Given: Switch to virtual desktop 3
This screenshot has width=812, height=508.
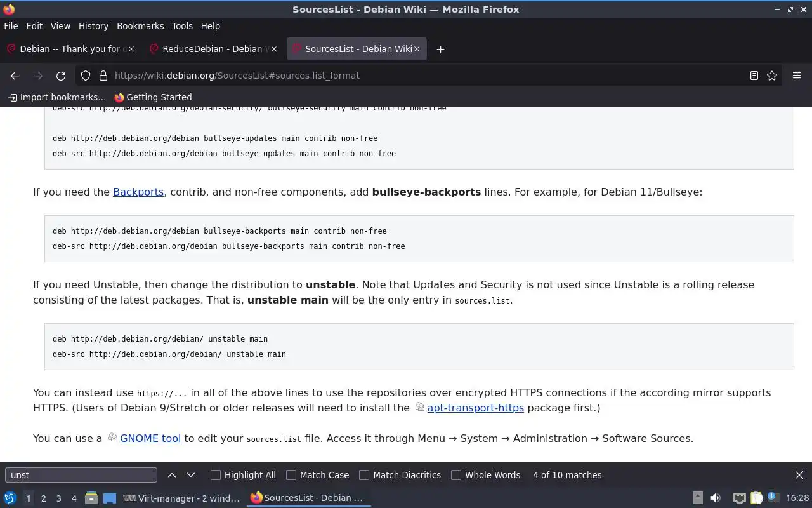Looking at the screenshot, I should [58, 498].
